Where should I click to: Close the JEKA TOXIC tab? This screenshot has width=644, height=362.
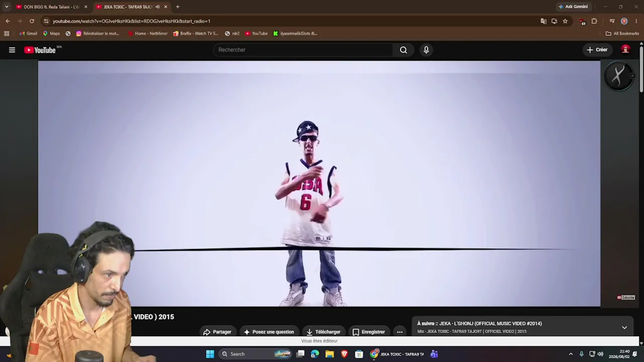tap(166, 7)
